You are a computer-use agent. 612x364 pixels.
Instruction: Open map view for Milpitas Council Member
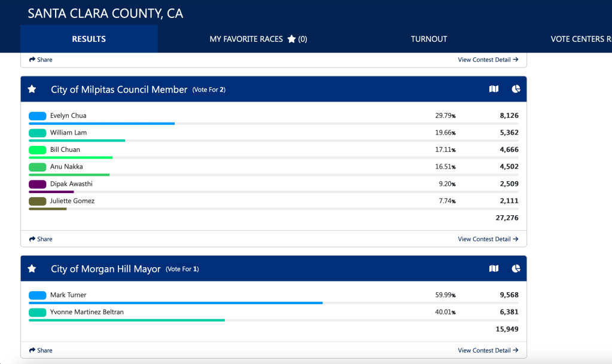point(494,89)
